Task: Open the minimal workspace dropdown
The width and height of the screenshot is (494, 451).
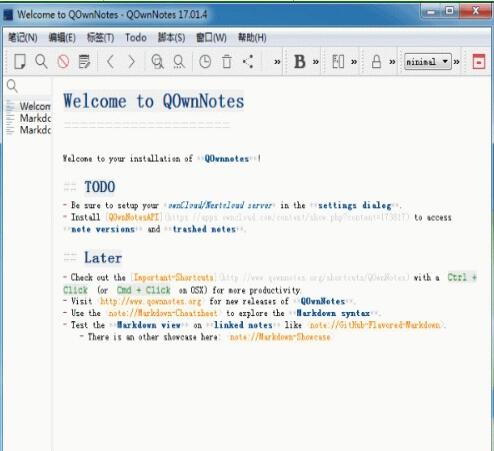Action: 428,62
